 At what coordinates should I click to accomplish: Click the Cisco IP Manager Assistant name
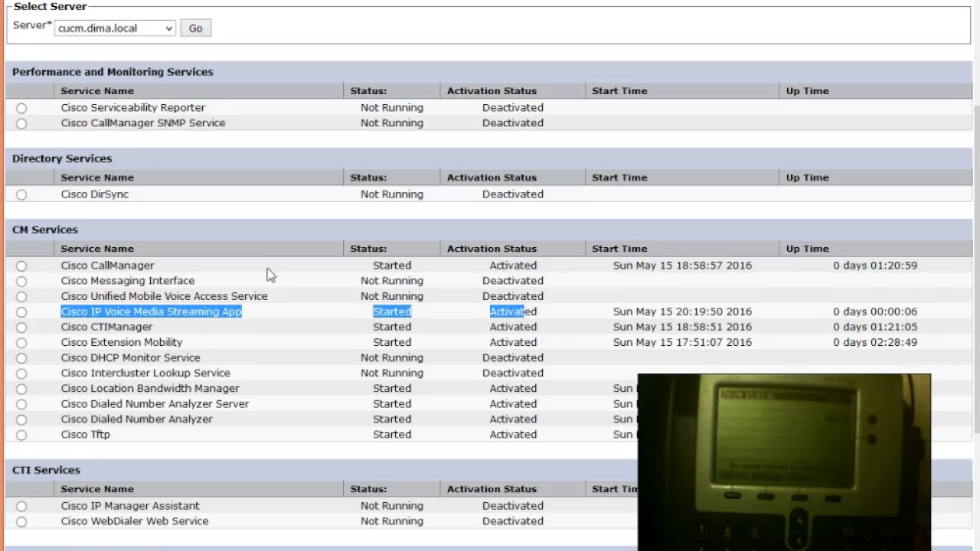tap(130, 506)
